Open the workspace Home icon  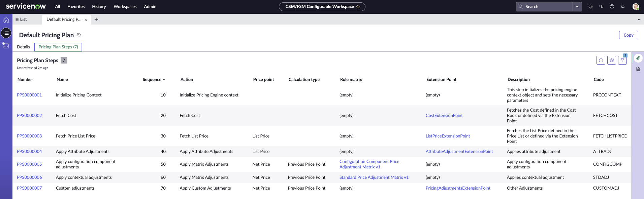pos(6,20)
